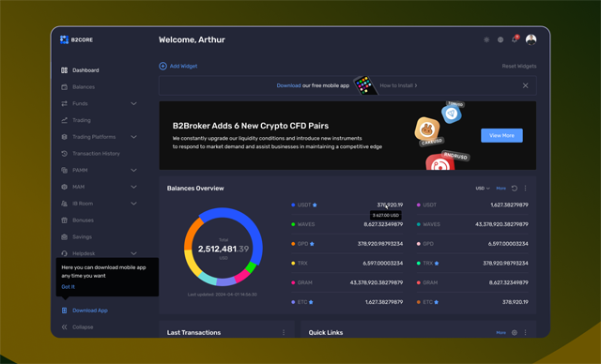This screenshot has height=364, width=601.
Task: Toggle the light/dark theme sun icon
Action: [486, 39]
